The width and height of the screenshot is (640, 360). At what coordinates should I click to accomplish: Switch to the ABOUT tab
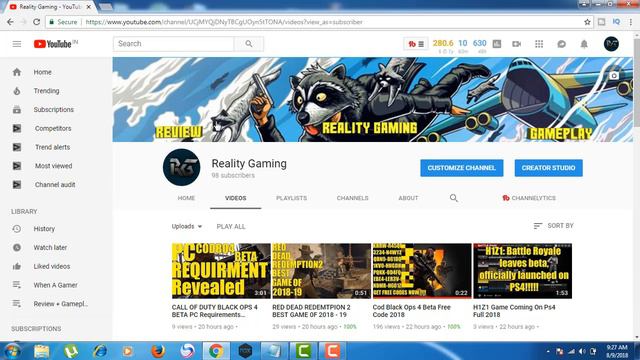[408, 198]
